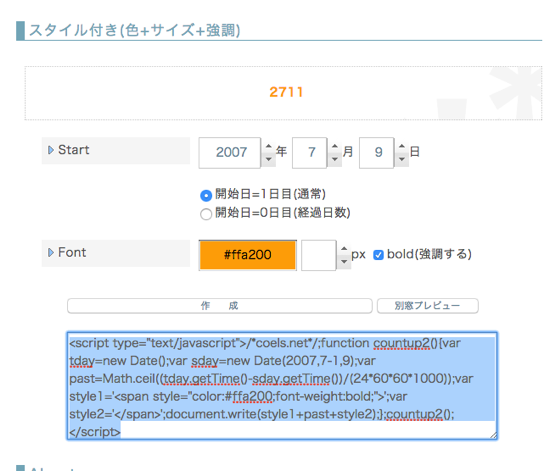Click the day input field showing 9
The height and width of the screenshot is (471, 550).
[377, 153]
